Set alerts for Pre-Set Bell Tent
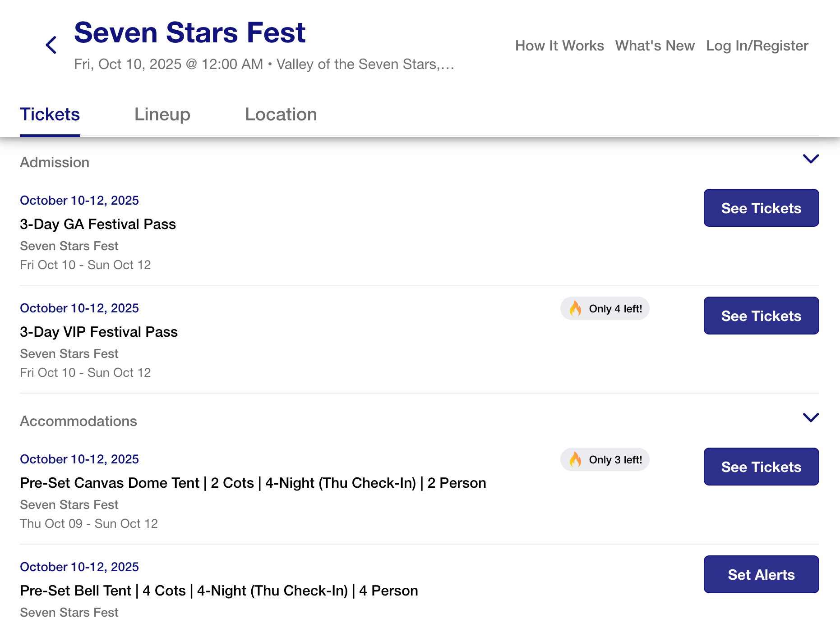Image resolution: width=840 pixels, height=623 pixels. pyautogui.click(x=762, y=574)
